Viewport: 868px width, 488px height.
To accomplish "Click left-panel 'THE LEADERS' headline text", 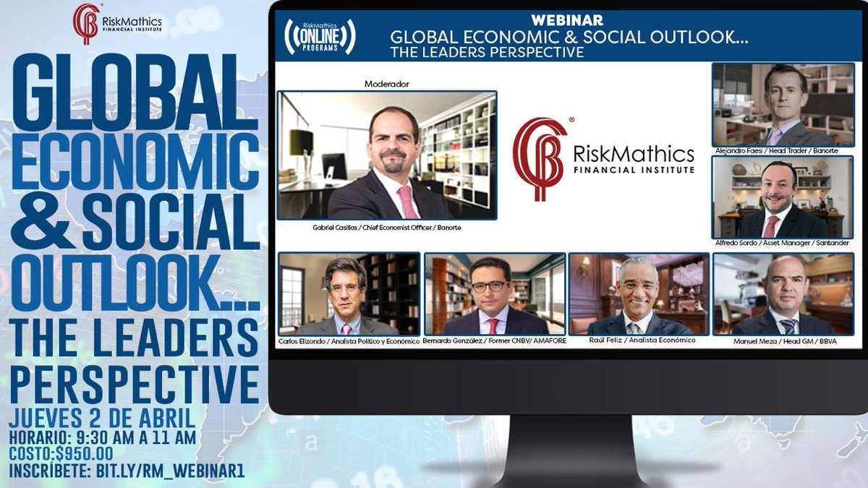I will coord(134,338).
